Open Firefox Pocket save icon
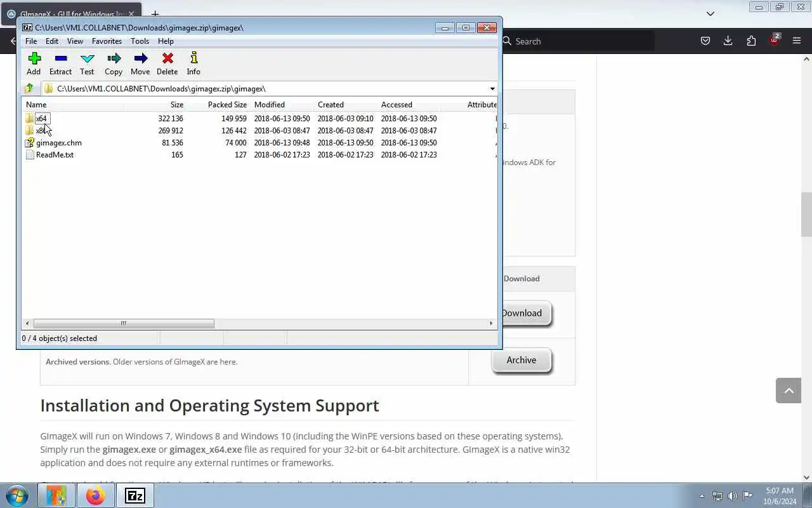 tap(705, 41)
